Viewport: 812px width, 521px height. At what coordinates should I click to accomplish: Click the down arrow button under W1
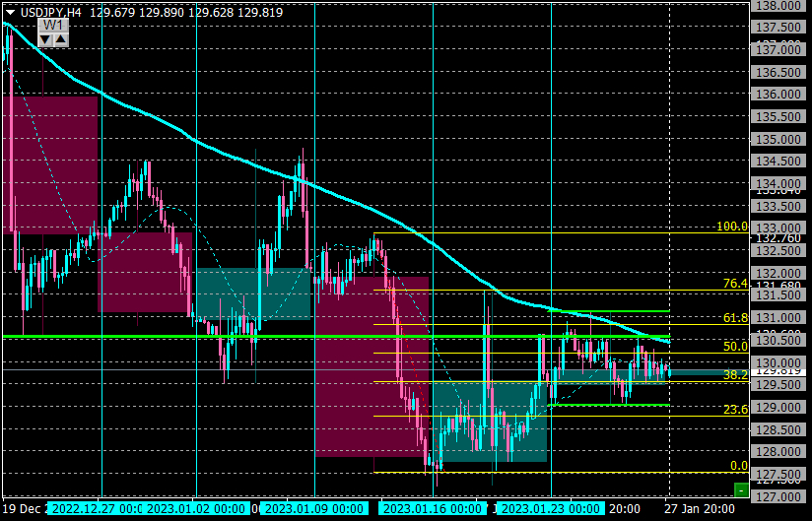tap(45, 39)
